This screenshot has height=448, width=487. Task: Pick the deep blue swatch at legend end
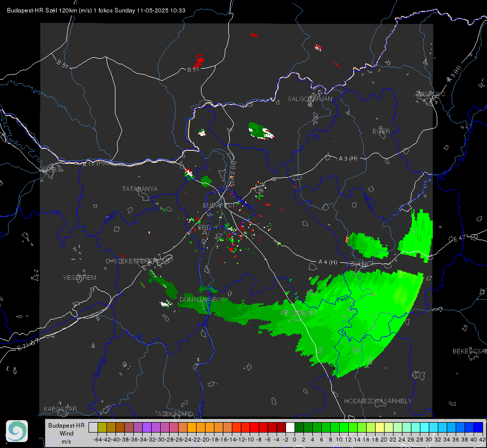point(479,428)
